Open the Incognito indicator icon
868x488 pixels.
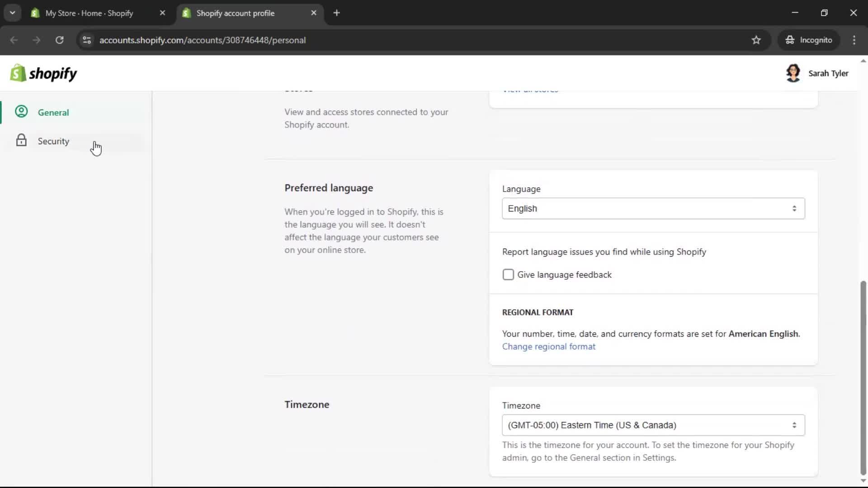[x=790, y=40]
